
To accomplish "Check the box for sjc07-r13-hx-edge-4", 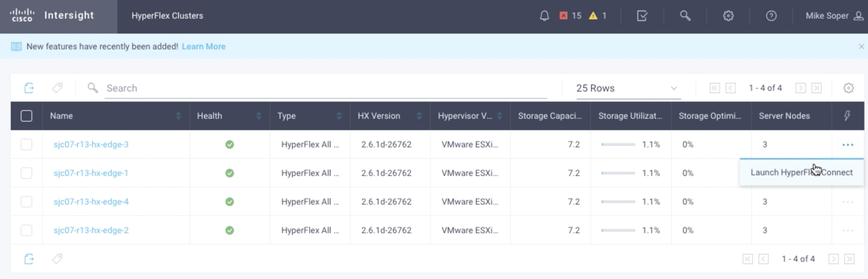I will click(x=26, y=202).
